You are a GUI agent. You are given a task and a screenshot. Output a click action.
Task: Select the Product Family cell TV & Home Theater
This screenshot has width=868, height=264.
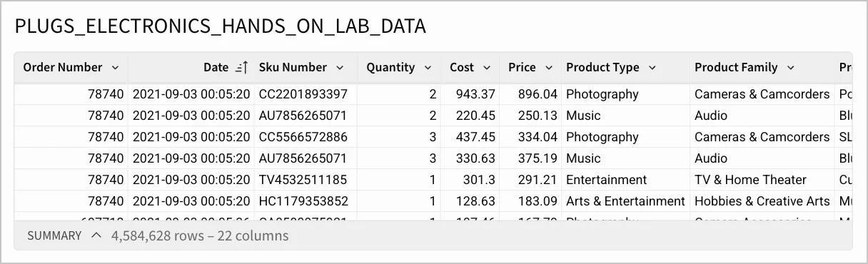pyautogui.click(x=762, y=180)
